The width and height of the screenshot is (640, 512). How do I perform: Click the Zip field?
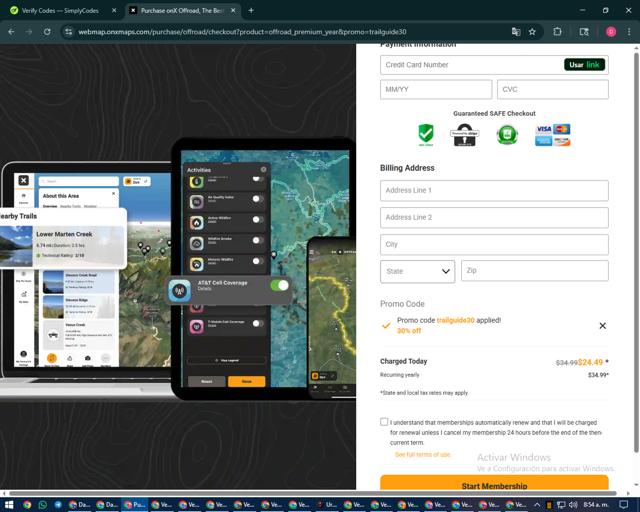click(x=535, y=271)
